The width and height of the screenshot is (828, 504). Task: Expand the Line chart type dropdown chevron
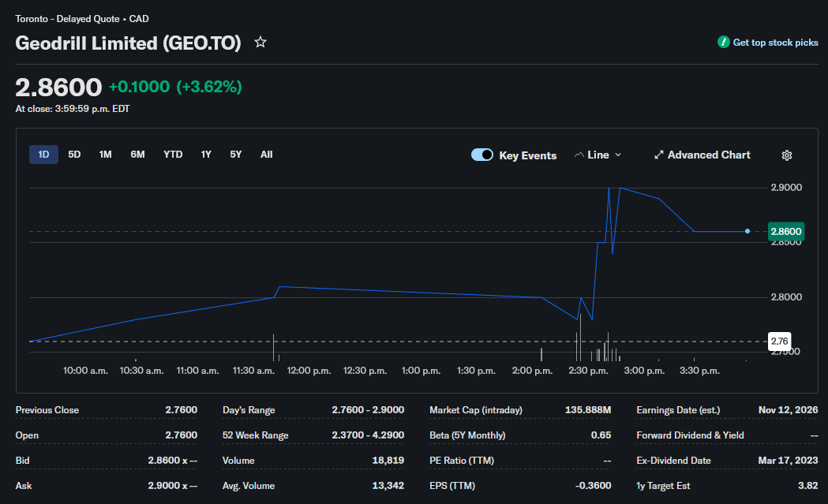(x=618, y=155)
